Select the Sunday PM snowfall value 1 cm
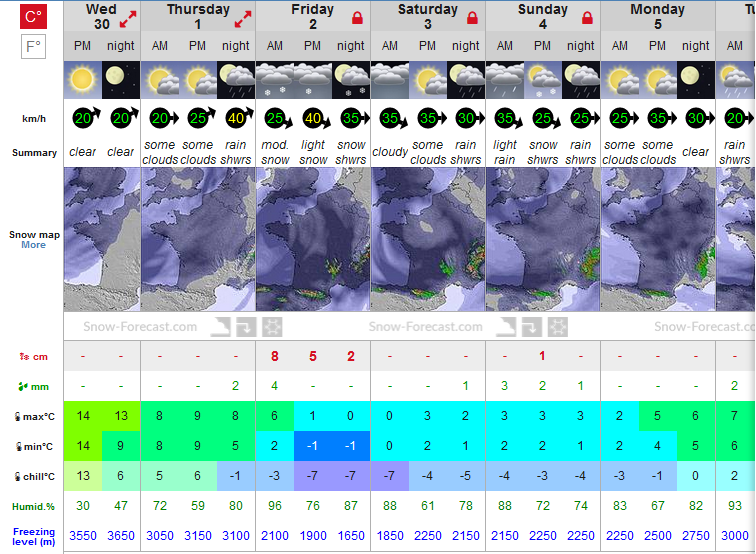 click(542, 356)
